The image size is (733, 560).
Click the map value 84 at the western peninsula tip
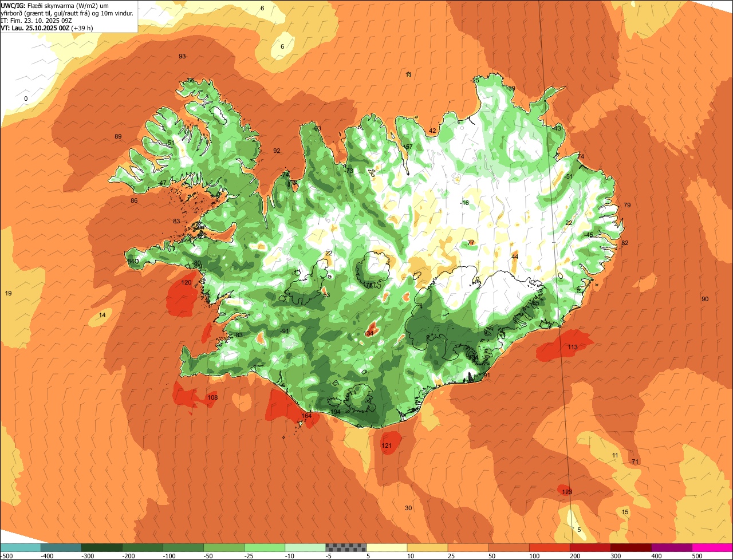click(131, 261)
